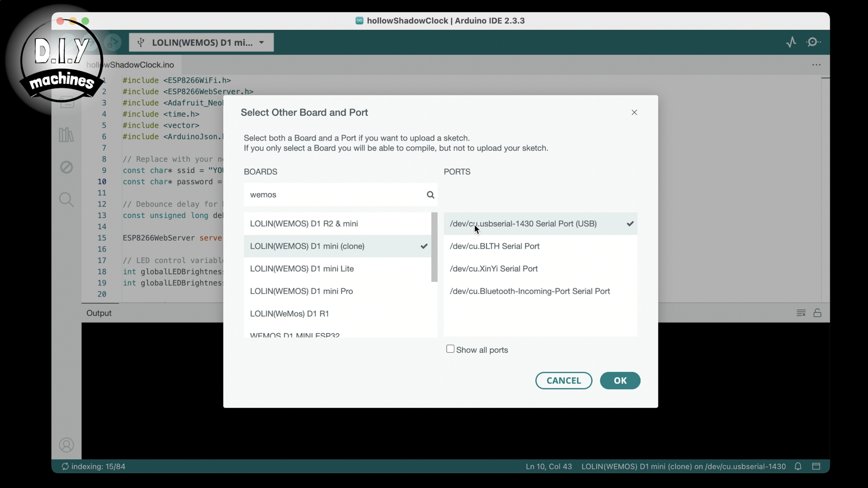Select /dev/cu.Bluetooth-Incoming-Port Serial Port

[540, 291]
